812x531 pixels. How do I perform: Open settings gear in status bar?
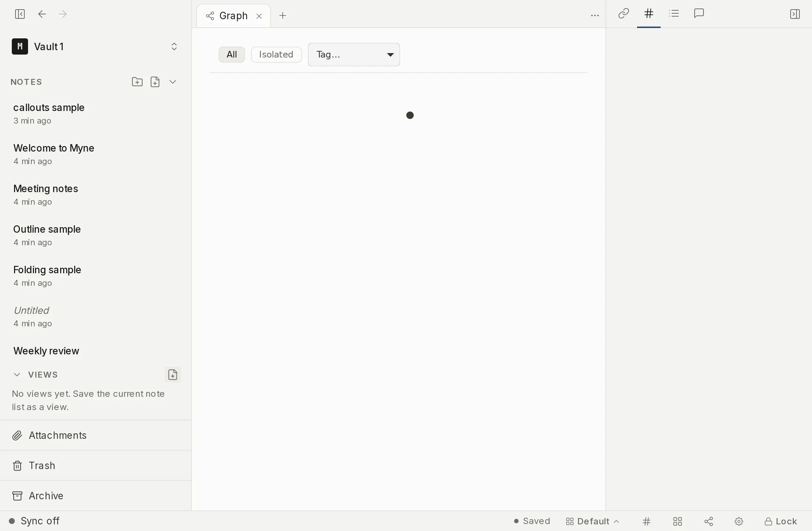point(739,521)
